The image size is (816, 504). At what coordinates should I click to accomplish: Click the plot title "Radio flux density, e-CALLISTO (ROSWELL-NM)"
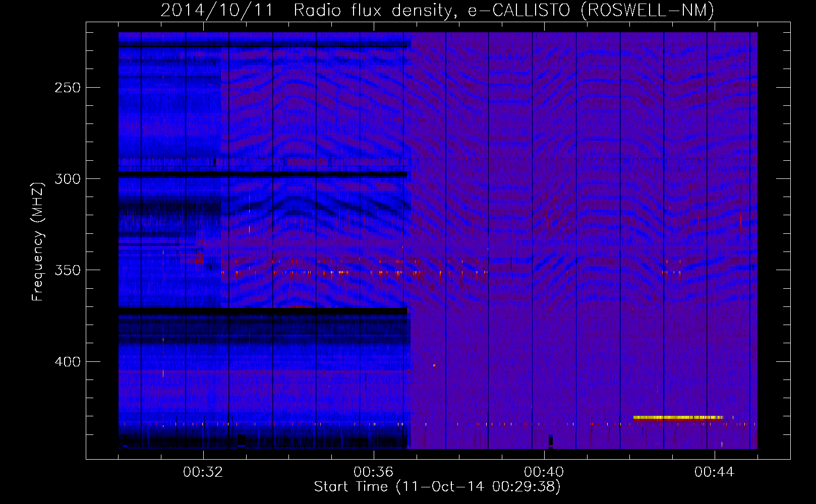click(x=504, y=10)
